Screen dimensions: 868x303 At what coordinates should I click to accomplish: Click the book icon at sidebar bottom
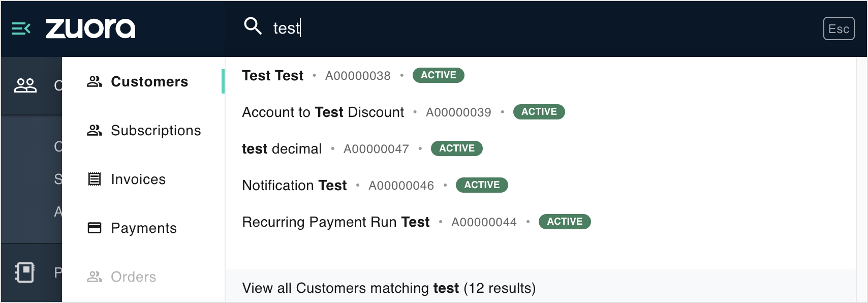point(24,272)
